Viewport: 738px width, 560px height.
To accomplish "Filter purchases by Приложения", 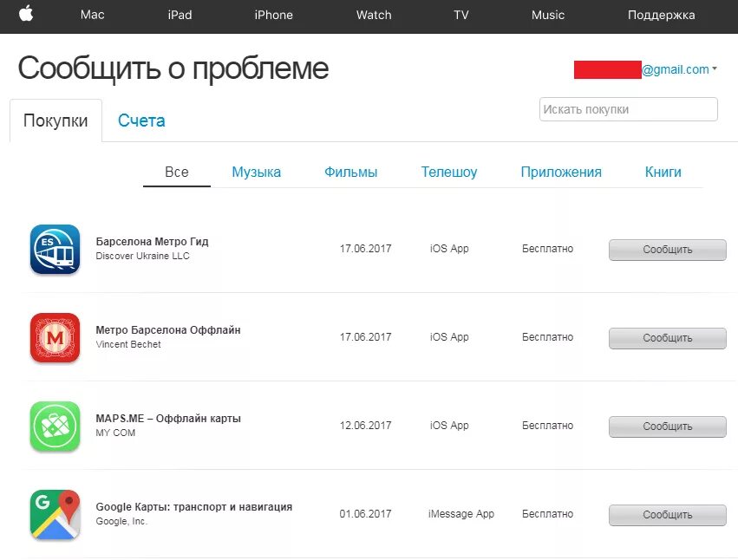I will [x=561, y=172].
